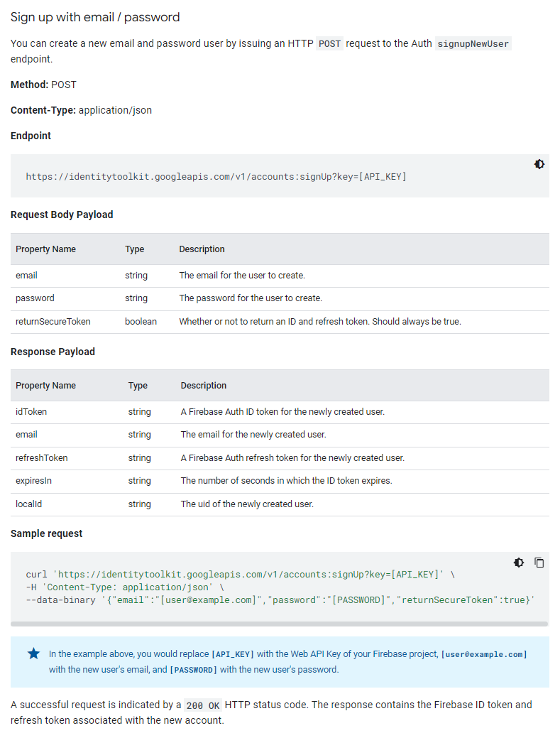This screenshot has width=560, height=738.
Task: Select the endpoint URL text with signUp?key=[API_KEY]
Action: pos(216,176)
